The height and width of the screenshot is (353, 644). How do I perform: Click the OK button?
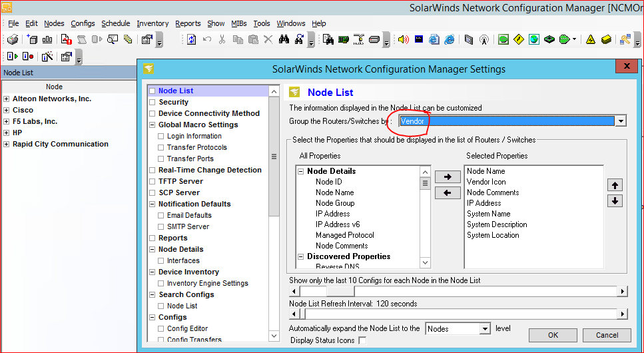coord(553,335)
